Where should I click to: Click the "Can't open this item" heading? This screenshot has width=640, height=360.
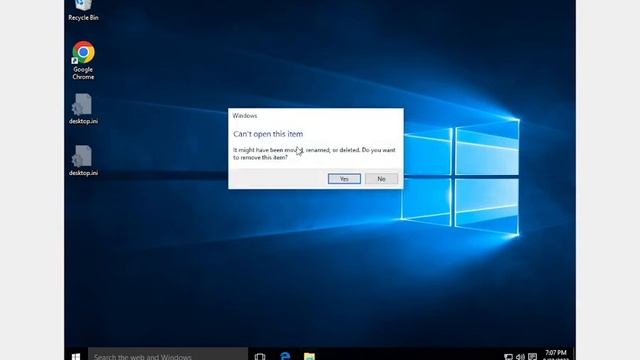[268, 134]
